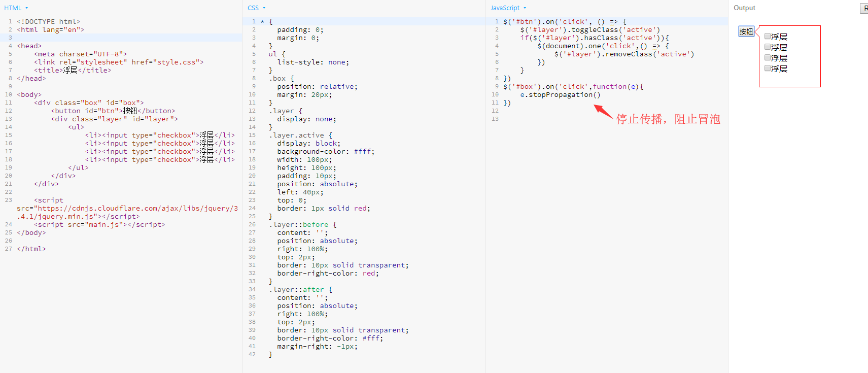
Task: Click line number 23 in HTML gutter
Action: (8, 200)
